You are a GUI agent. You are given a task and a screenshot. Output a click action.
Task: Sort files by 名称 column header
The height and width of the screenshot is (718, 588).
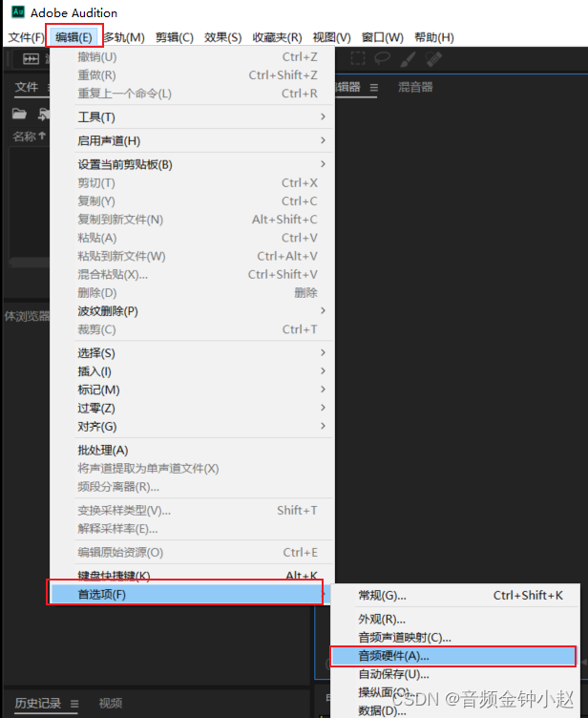coord(29,136)
